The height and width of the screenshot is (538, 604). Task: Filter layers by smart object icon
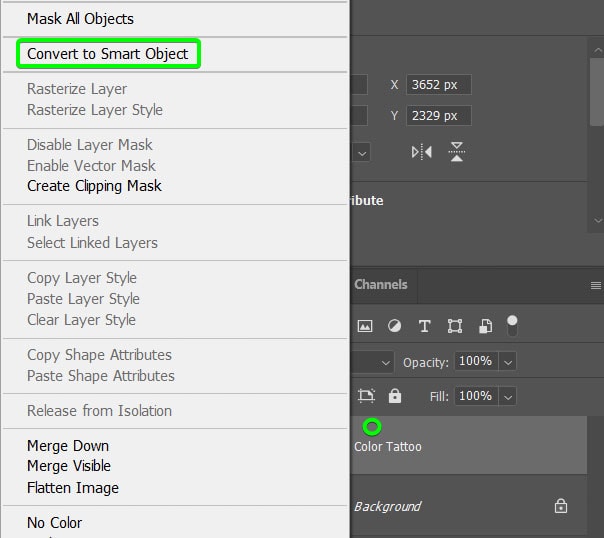pos(485,326)
